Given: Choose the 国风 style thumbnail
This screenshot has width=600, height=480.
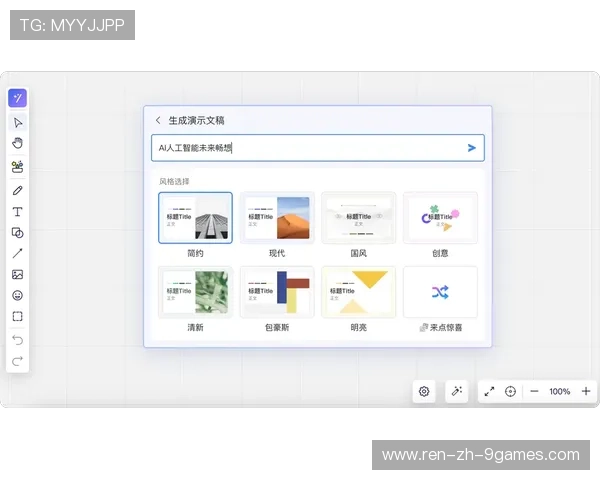Looking at the screenshot, I should click(359, 218).
